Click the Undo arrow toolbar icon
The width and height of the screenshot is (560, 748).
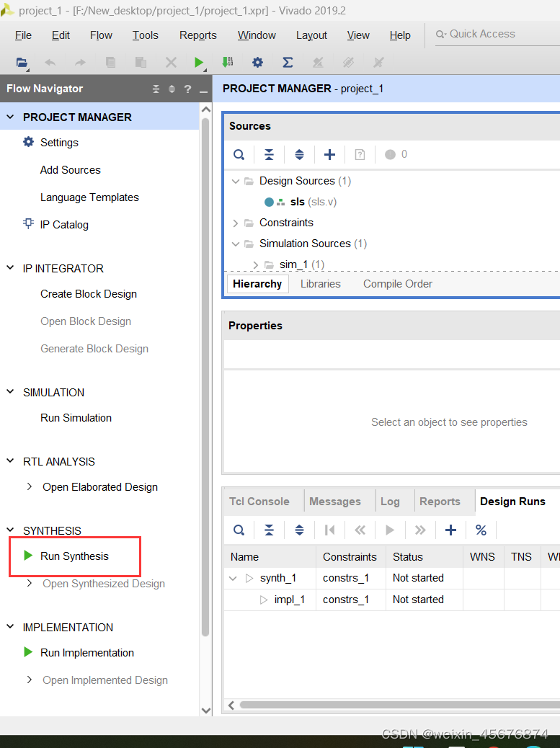[x=50, y=63]
